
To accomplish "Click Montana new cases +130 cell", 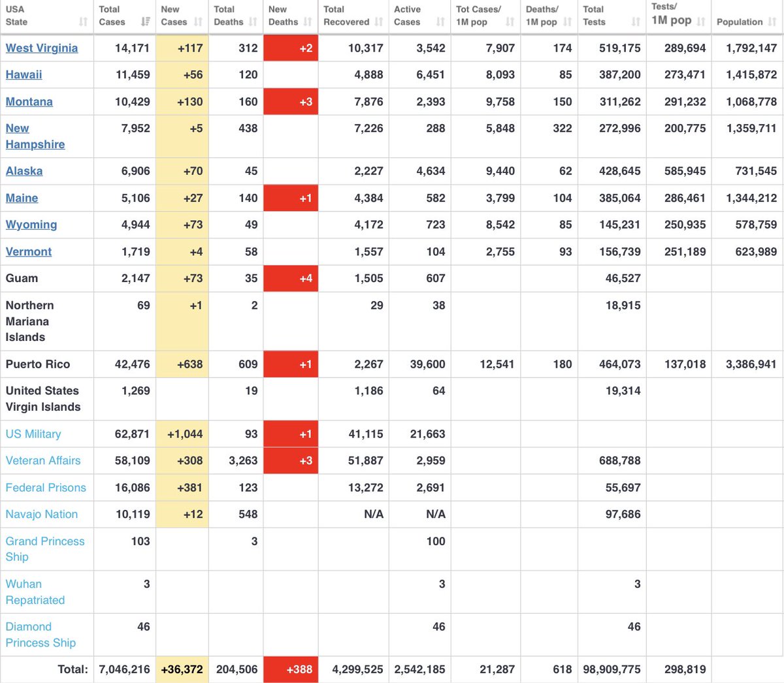I will (x=182, y=101).
